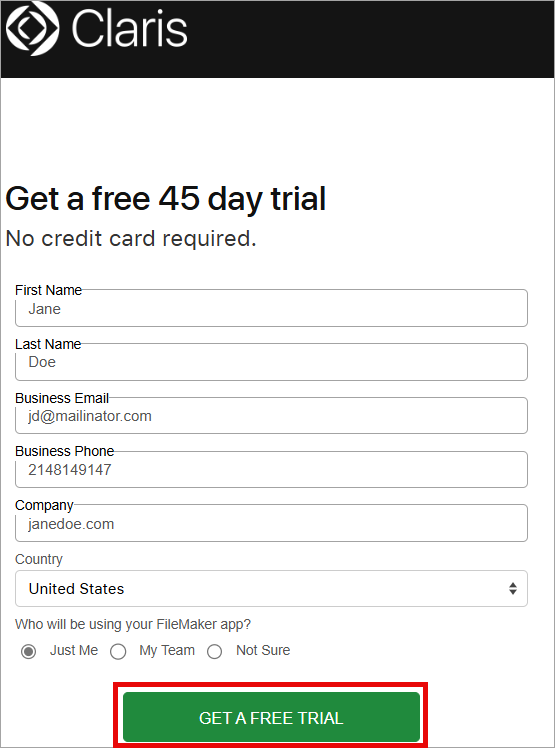Click the "Just Me" option label text
This screenshot has height=748, width=555.
pos(74,650)
